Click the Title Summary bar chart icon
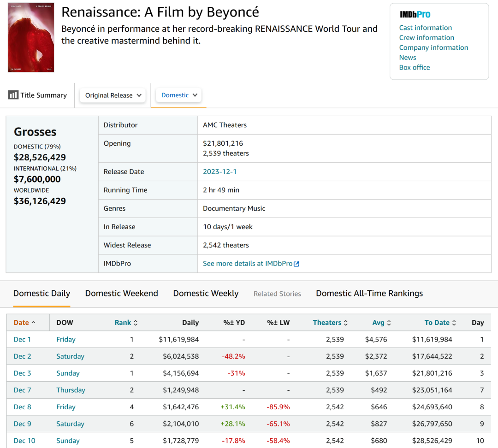This screenshot has height=448, width=498. (x=13, y=95)
